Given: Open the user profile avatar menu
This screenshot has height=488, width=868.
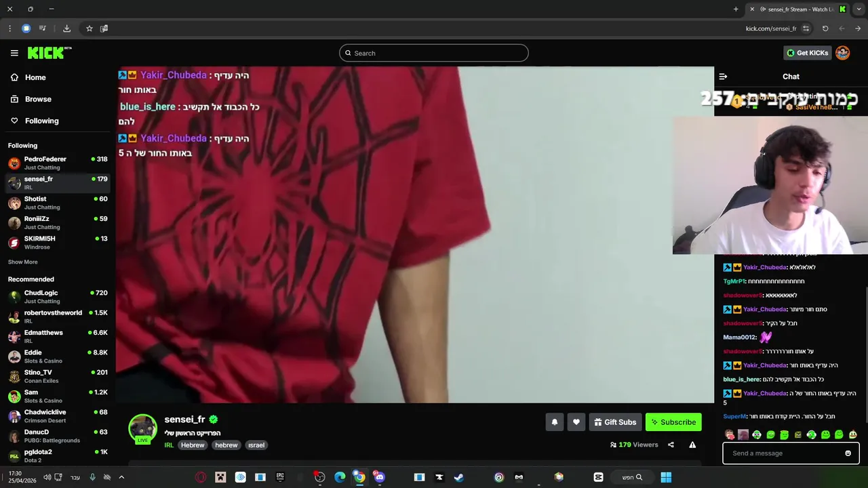Looking at the screenshot, I should tap(842, 53).
